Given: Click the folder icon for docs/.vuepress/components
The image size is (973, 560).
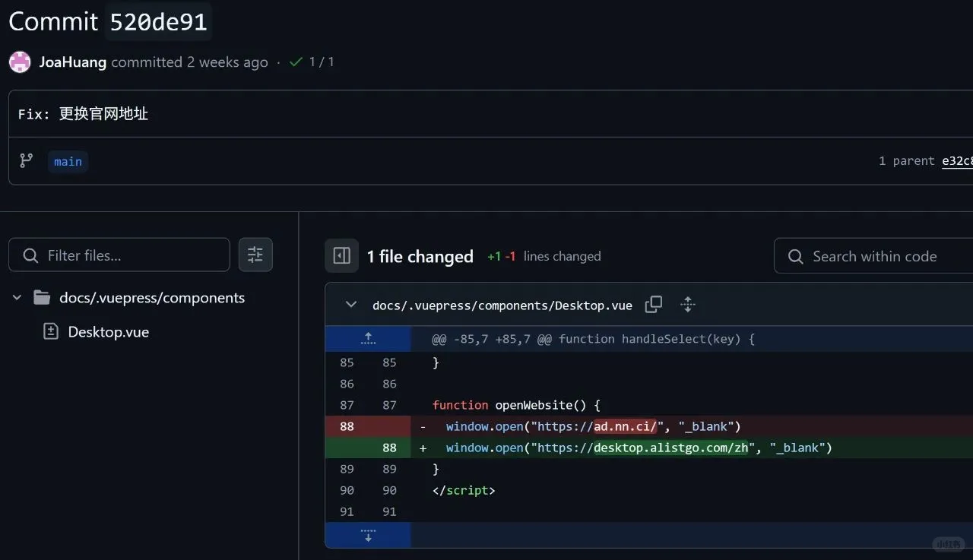Looking at the screenshot, I should pos(43,298).
